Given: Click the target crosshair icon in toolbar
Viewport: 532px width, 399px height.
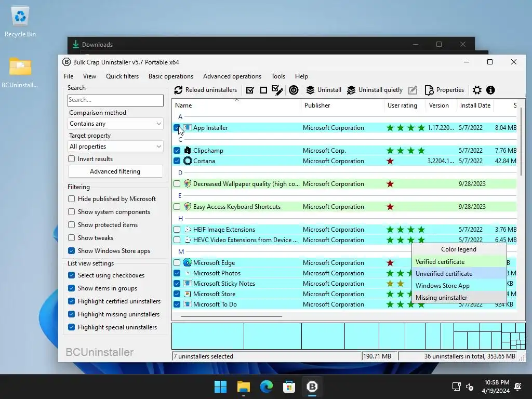Looking at the screenshot, I should [x=294, y=90].
